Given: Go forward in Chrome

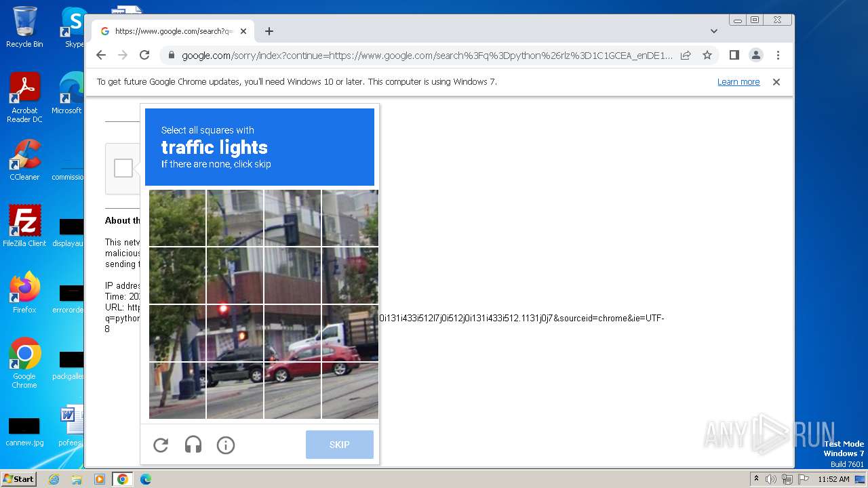Looking at the screenshot, I should [123, 55].
